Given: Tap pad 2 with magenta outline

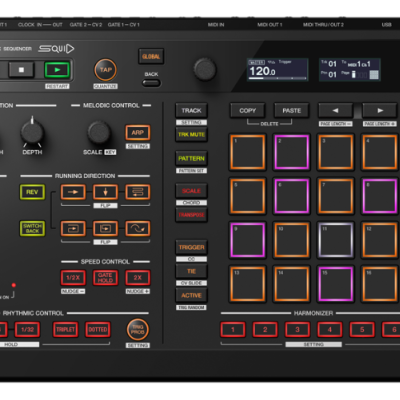Looking at the screenshot, I should coord(292,152).
